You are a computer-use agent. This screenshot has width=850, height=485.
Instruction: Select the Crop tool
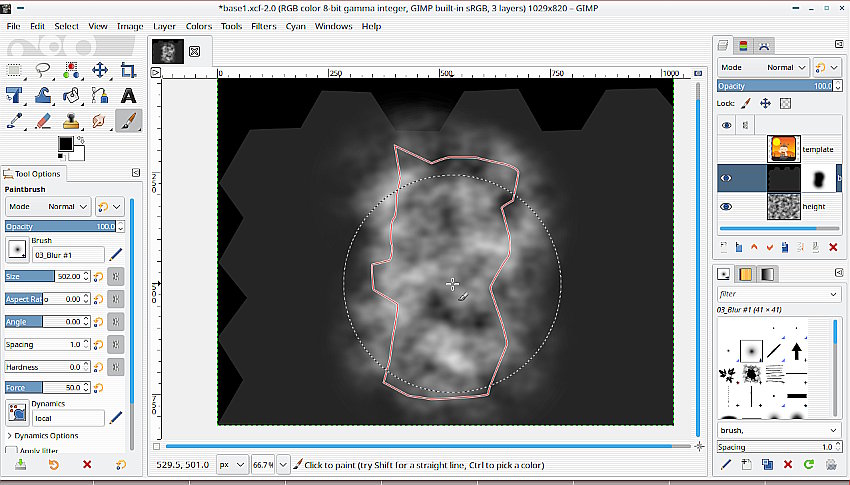(x=128, y=70)
